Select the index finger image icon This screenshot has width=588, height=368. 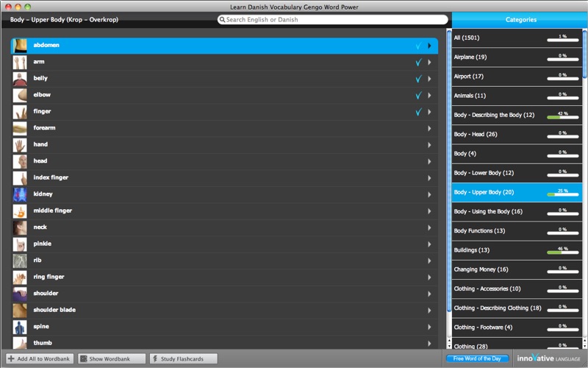point(20,178)
